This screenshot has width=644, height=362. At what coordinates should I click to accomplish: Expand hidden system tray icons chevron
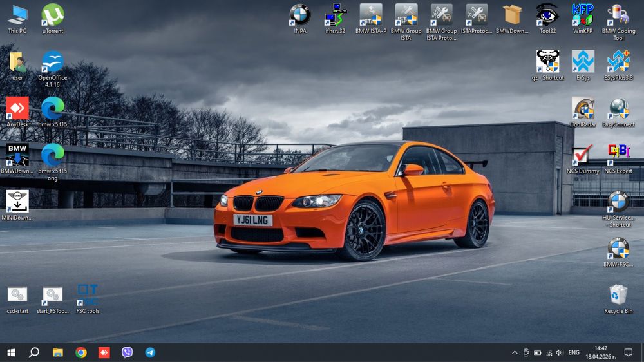514,352
